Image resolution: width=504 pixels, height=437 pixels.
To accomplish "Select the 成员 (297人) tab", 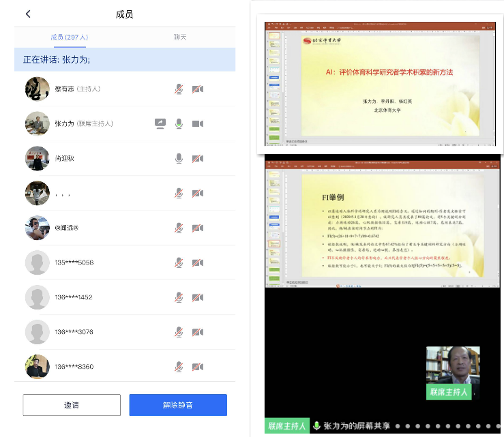I will tap(69, 37).
